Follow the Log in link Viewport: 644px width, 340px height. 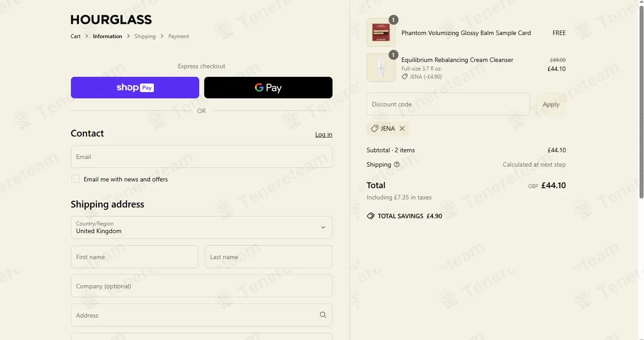[324, 134]
